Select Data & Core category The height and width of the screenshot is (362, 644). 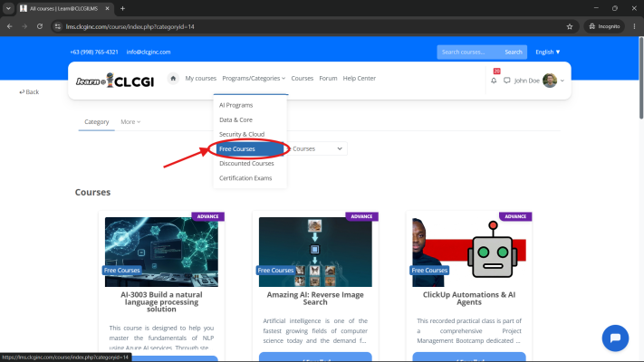point(235,119)
